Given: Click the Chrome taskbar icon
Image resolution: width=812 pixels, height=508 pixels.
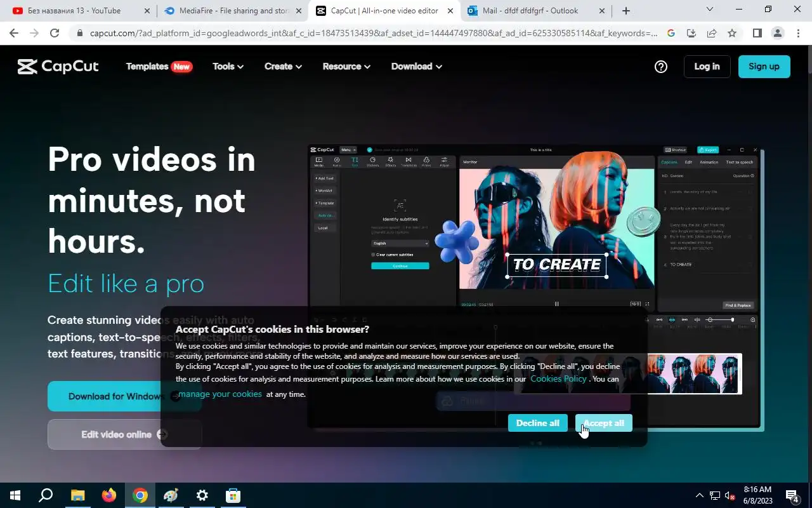Looking at the screenshot, I should [x=140, y=495].
